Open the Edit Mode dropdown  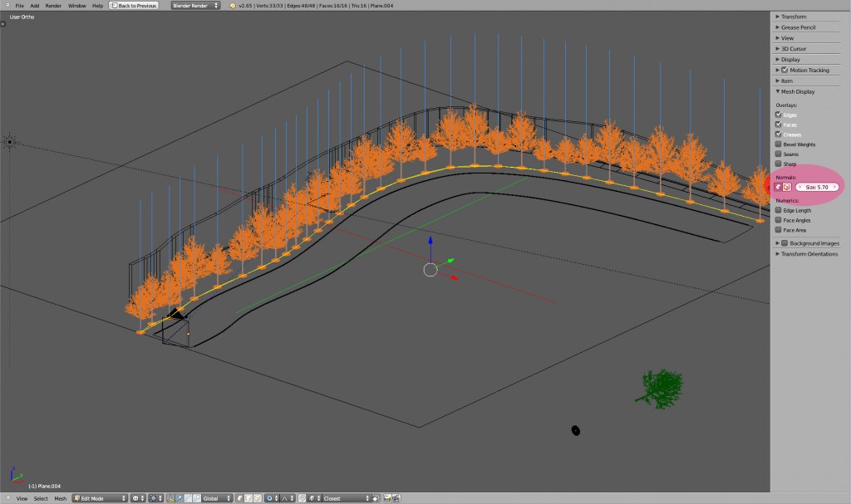[x=100, y=497]
